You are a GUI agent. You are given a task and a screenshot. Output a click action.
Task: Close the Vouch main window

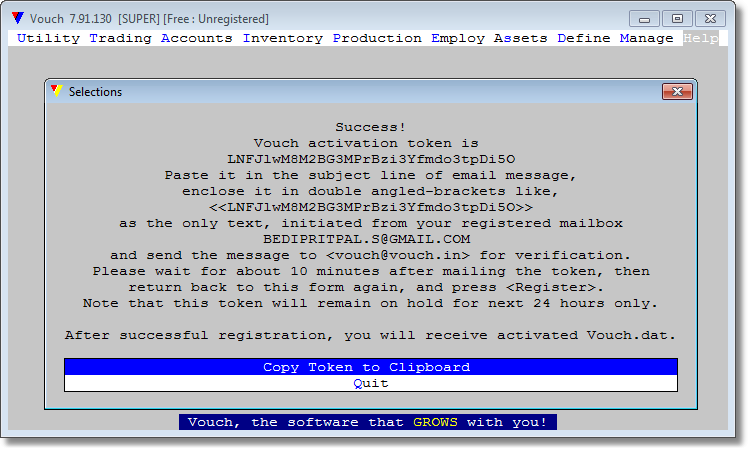coord(710,19)
